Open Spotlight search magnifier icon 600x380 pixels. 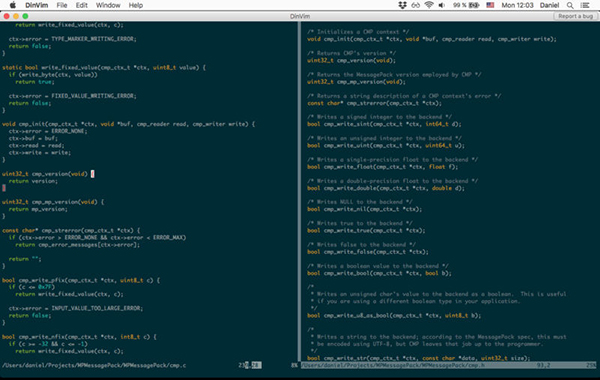pos(570,5)
